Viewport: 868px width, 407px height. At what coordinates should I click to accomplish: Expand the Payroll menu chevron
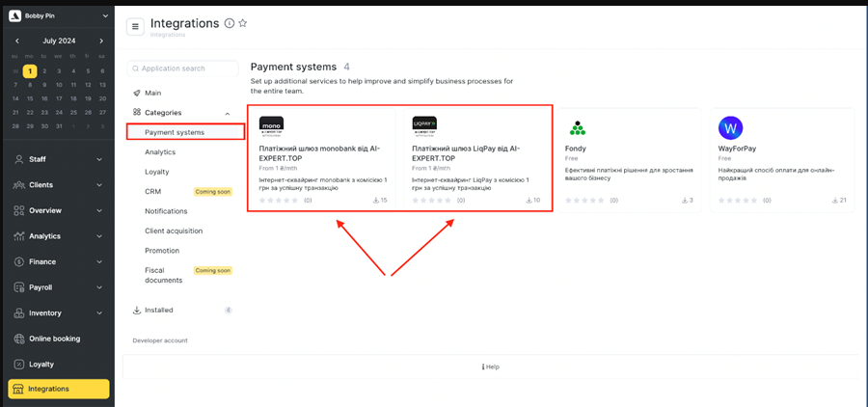(99, 287)
